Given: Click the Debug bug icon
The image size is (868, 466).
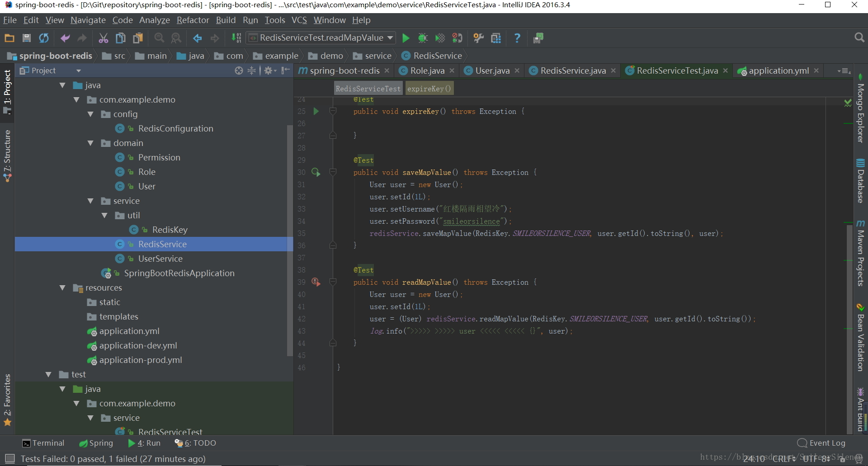Looking at the screenshot, I should [423, 38].
